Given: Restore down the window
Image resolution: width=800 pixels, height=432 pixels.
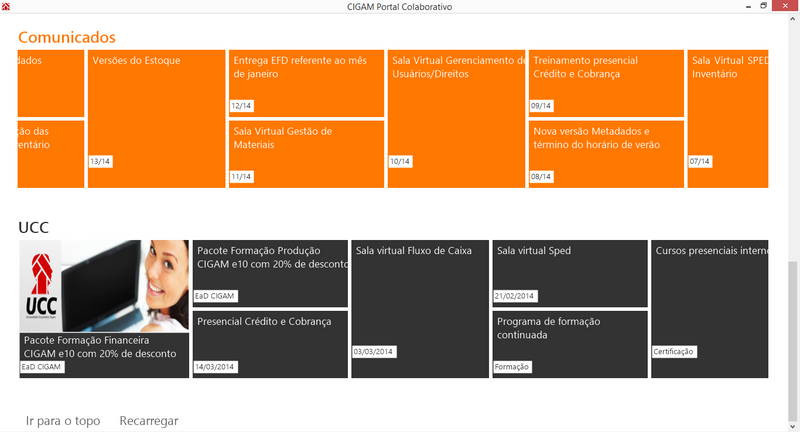Looking at the screenshot, I should [764, 6].
